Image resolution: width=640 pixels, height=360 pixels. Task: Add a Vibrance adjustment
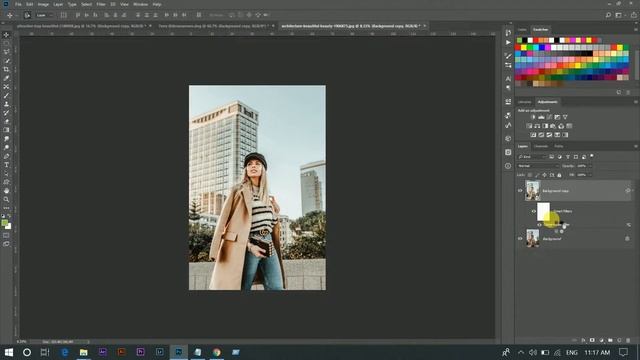coord(565,117)
